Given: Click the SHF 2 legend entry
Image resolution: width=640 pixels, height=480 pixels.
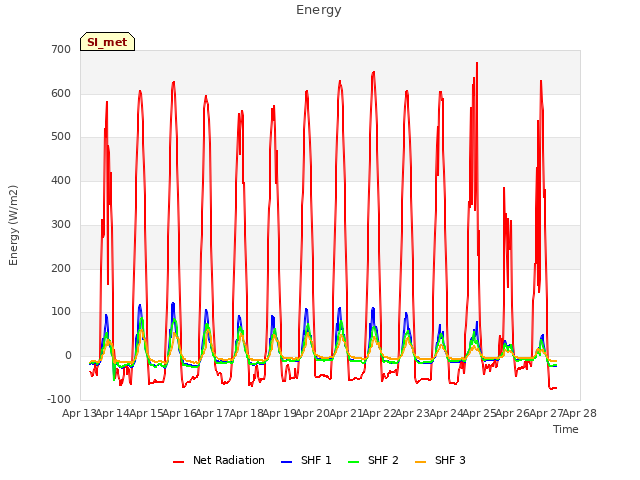Looking at the screenshot, I should (373, 460).
